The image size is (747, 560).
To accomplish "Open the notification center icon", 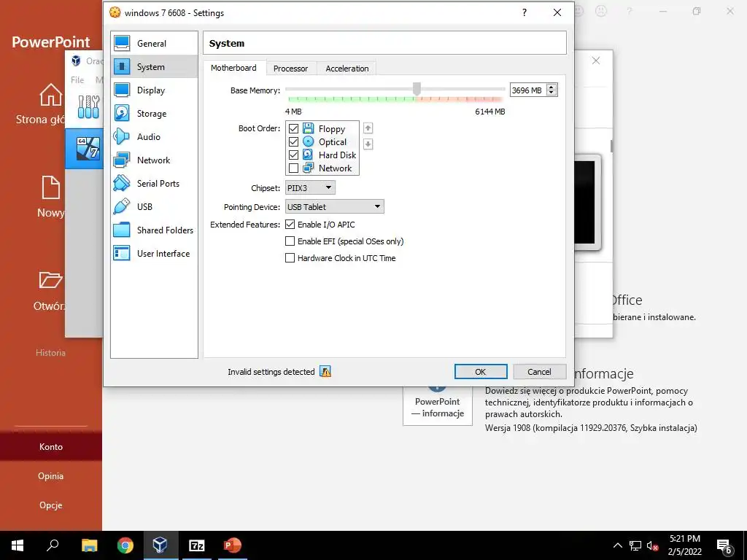I will tap(724, 546).
